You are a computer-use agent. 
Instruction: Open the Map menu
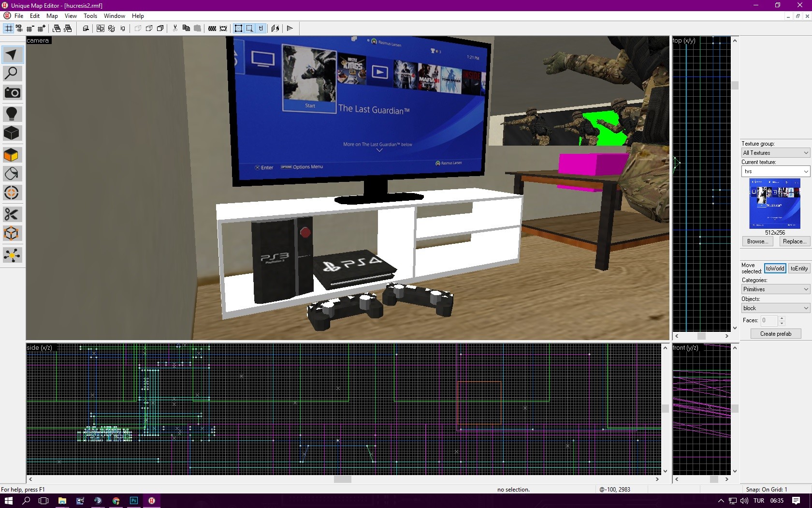point(52,16)
